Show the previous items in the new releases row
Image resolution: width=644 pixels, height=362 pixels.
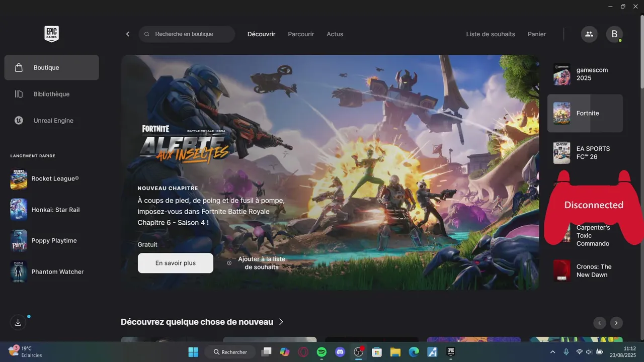pos(600,323)
